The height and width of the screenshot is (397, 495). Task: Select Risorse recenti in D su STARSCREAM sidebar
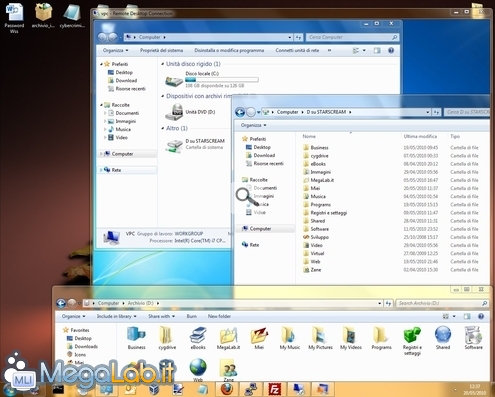(268, 164)
